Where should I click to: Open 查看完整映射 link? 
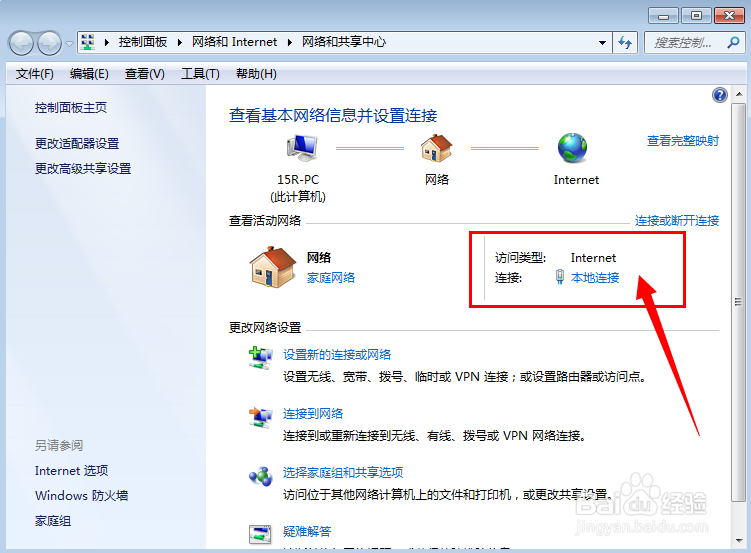[683, 141]
